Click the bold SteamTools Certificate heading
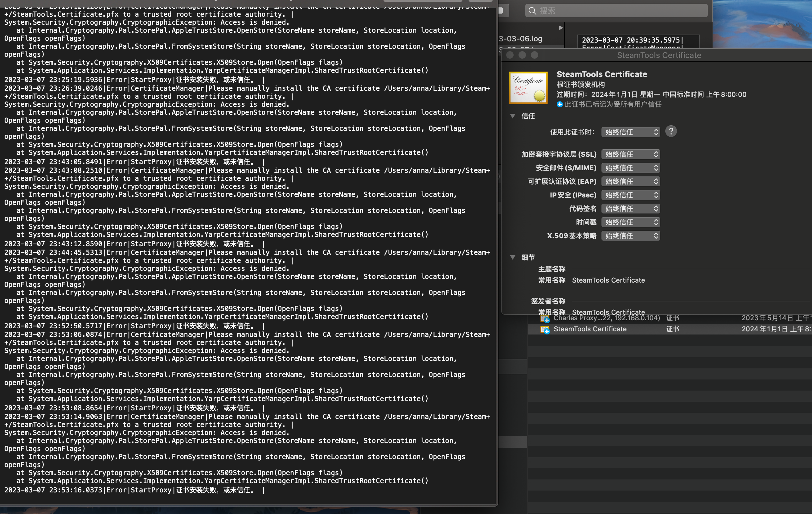Screen dimensions: 812x514 [x=601, y=74]
